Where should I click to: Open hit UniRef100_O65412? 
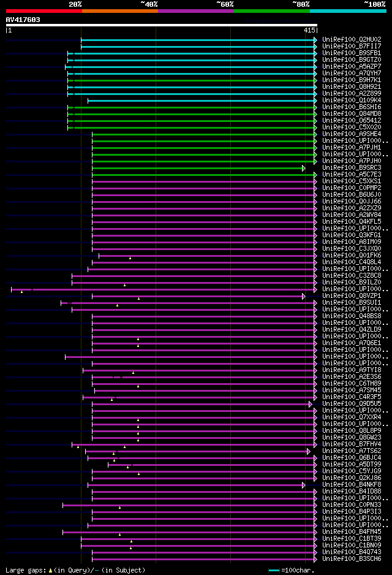[352, 120]
